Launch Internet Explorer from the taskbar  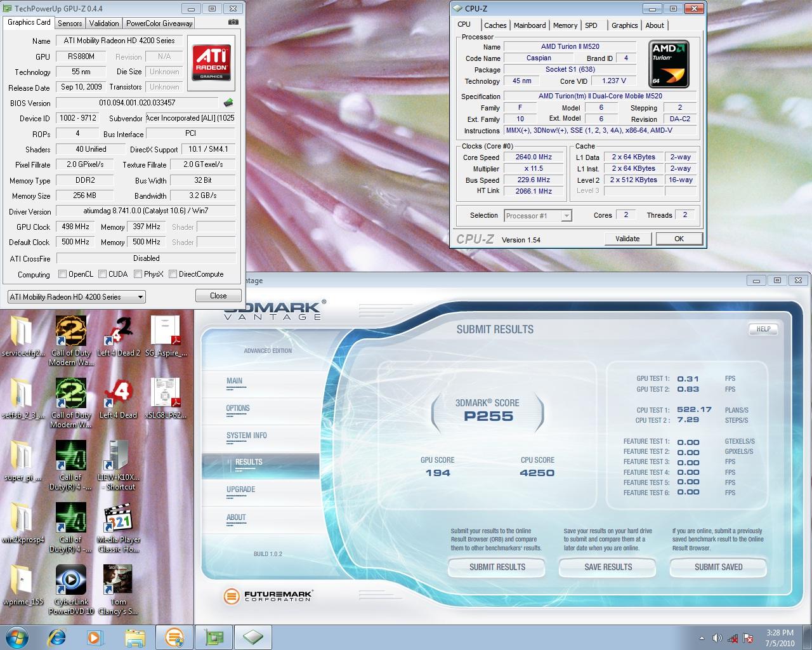pyautogui.click(x=56, y=637)
